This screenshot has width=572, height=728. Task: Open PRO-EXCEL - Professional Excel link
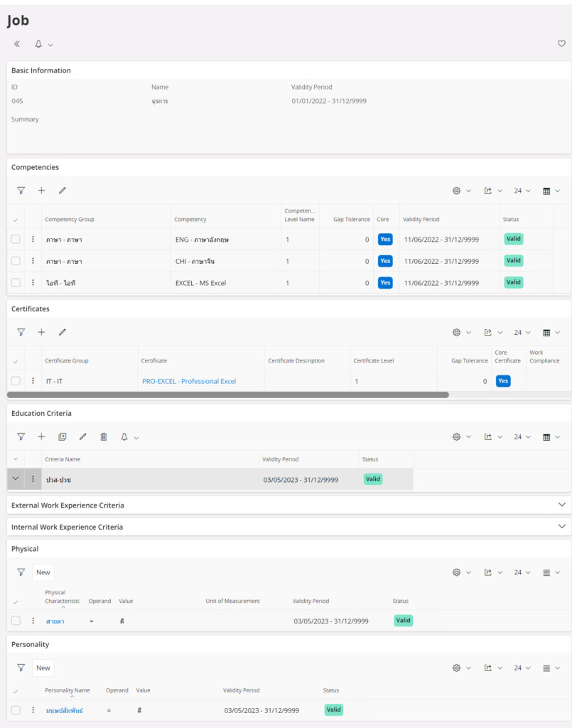click(189, 381)
